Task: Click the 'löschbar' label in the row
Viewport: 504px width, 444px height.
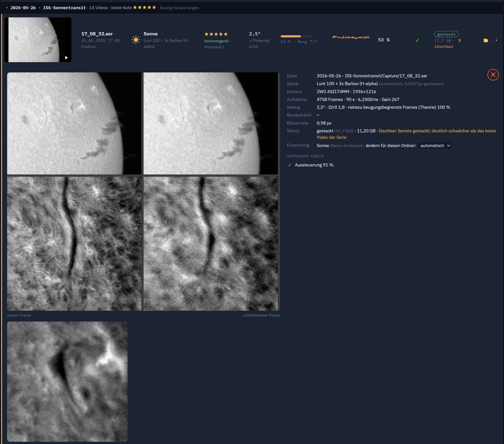Action: 444,47
